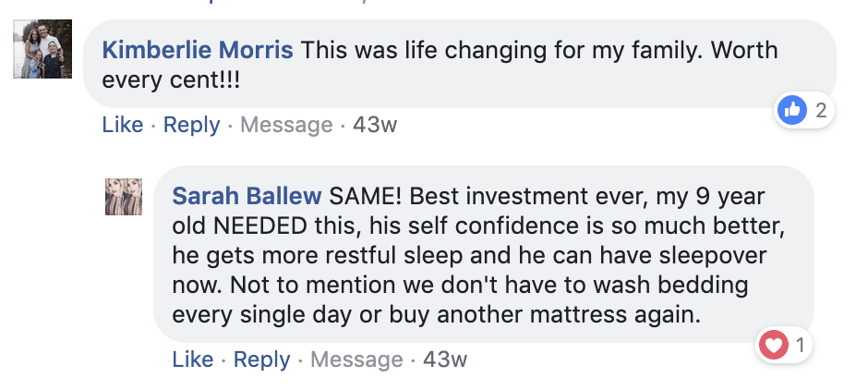Open Kimberlie Morris's profile picture
Image resolution: width=868 pixels, height=390 pixels.
(36, 53)
